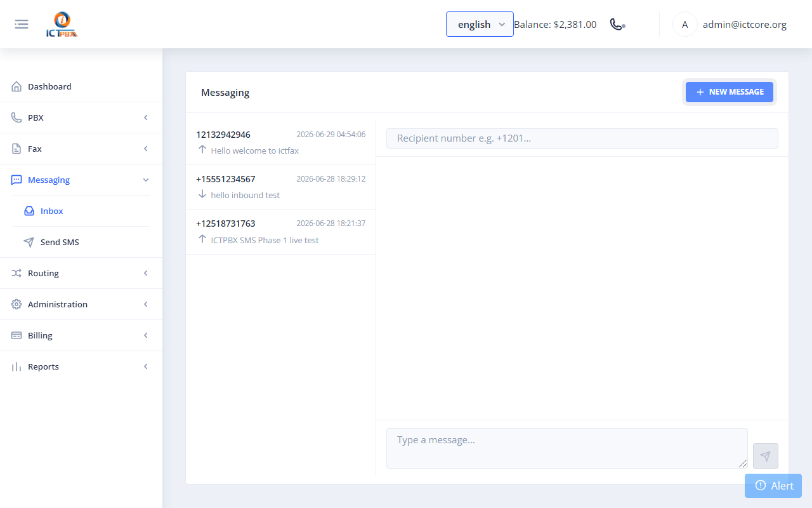Expand the PBX menu chevron
Viewport: 812px width, 508px height.
[x=146, y=117]
